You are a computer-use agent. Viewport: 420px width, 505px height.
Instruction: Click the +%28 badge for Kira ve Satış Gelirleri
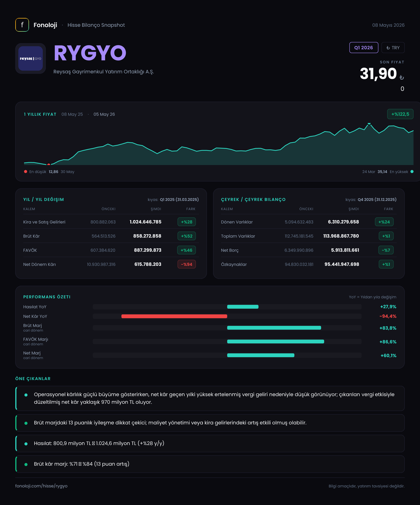pos(187,222)
